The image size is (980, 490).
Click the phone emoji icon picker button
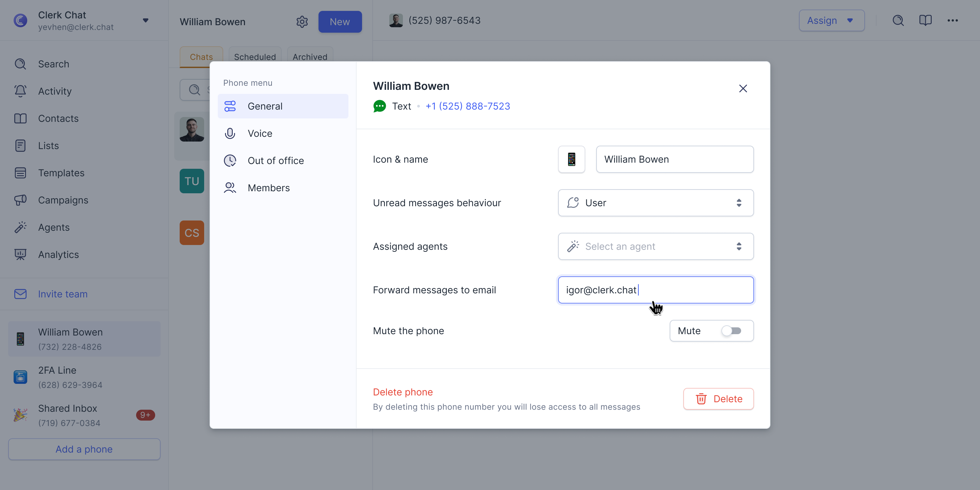(x=571, y=159)
